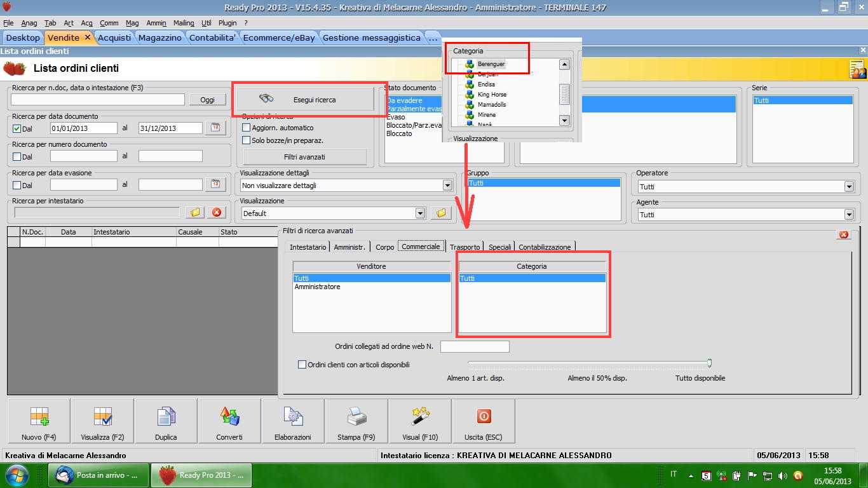This screenshot has height=488, width=868.
Task: Select Tutti in the Serie list
Action: point(803,100)
